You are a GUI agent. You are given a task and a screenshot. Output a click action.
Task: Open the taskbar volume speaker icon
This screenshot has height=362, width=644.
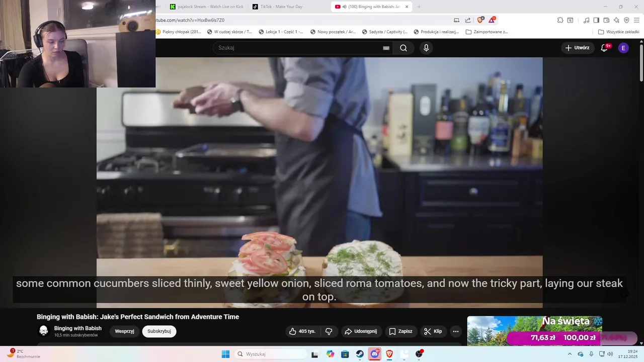click(610, 354)
